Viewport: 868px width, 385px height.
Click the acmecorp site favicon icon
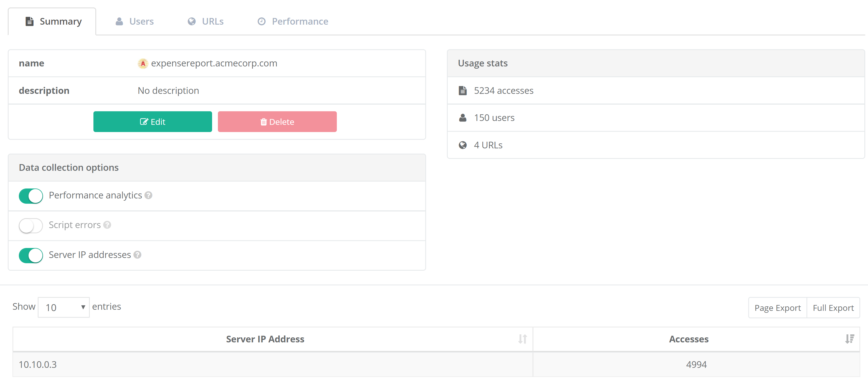143,63
